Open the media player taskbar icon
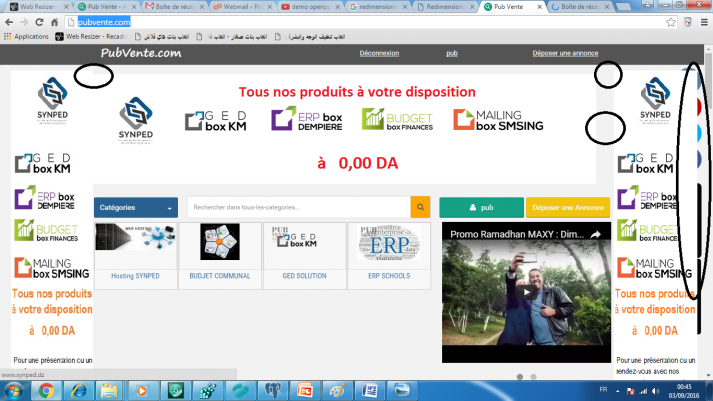The image size is (713, 401). coord(142,391)
